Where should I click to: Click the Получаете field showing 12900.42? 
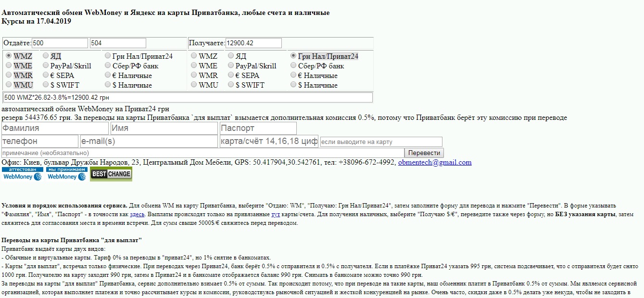point(253,43)
